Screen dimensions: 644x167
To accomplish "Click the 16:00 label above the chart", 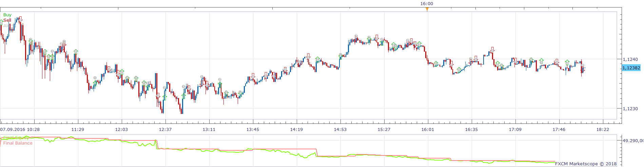I will (x=427, y=4).
